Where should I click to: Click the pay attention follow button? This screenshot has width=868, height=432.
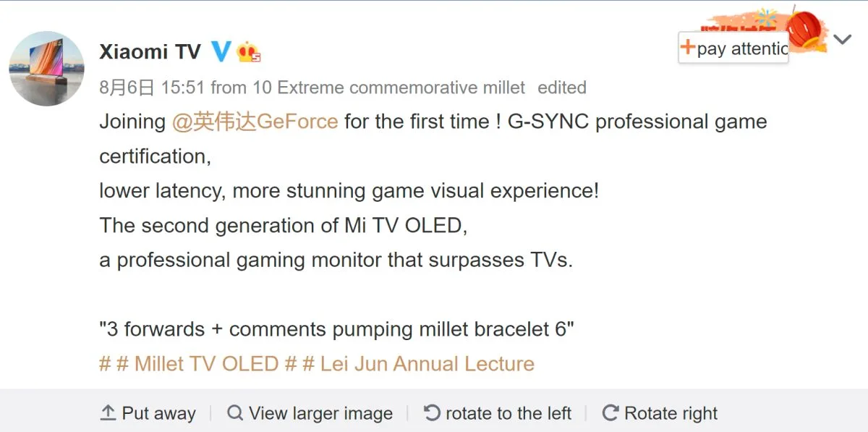(x=733, y=48)
